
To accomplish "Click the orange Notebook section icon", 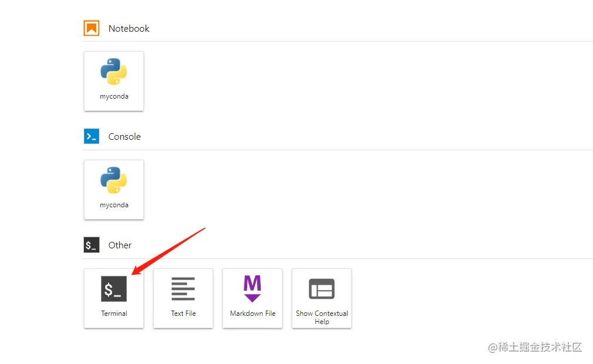I will pyautogui.click(x=92, y=28).
